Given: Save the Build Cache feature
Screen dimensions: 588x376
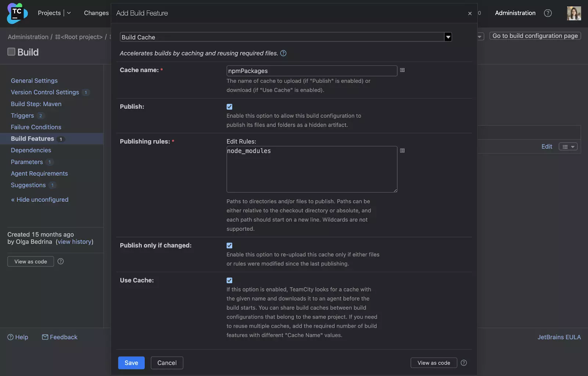Looking at the screenshot, I should pos(131,363).
